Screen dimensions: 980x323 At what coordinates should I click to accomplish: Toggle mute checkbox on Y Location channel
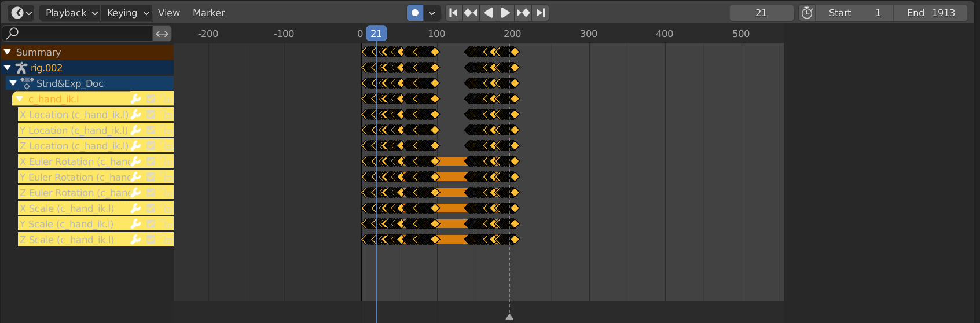coord(151,130)
